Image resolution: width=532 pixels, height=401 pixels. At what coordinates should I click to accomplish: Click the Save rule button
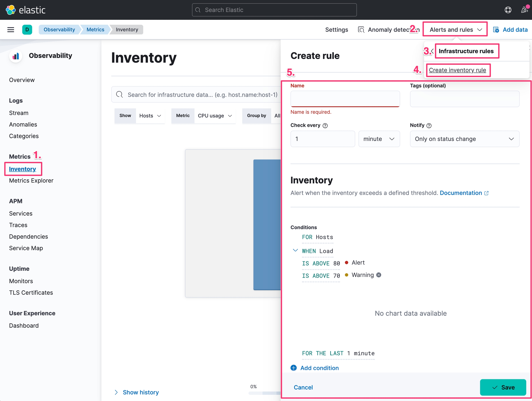click(503, 387)
